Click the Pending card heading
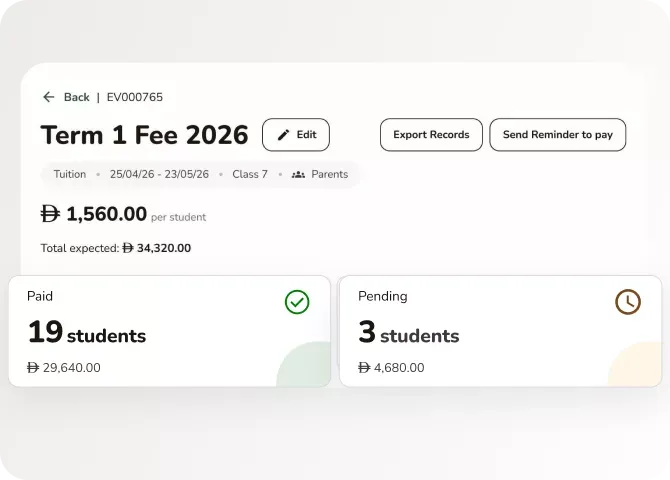This screenshot has height=480, width=670. [x=383, y=296]
